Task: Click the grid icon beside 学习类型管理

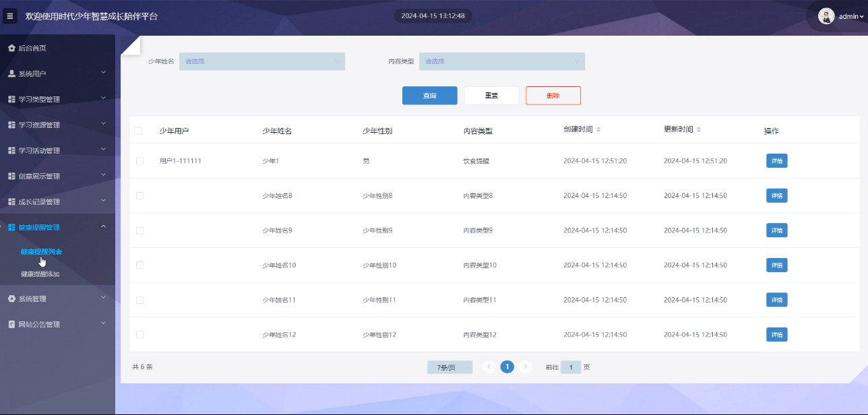Action: (x=11, y=100)
